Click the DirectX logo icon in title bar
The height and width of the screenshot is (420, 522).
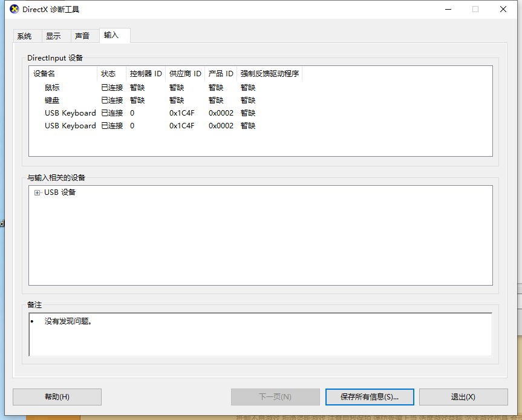click(15, 9)
